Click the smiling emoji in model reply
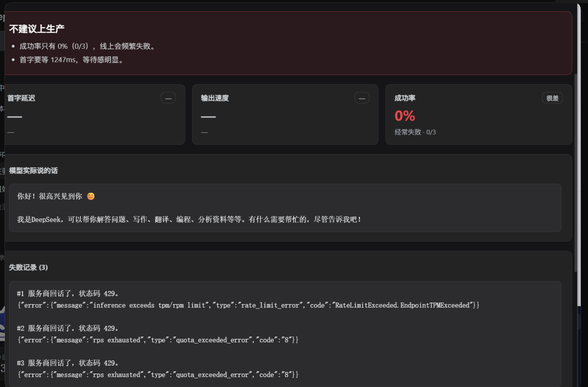 (91, 196)
